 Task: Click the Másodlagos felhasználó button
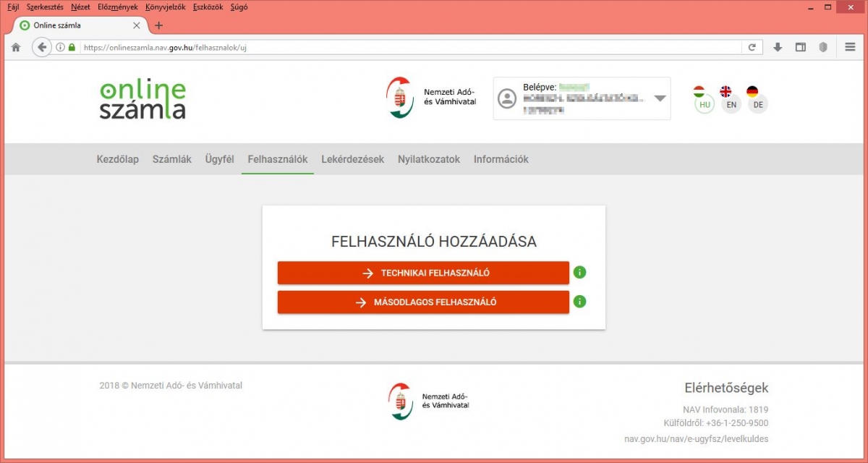[x=423, y=302]
